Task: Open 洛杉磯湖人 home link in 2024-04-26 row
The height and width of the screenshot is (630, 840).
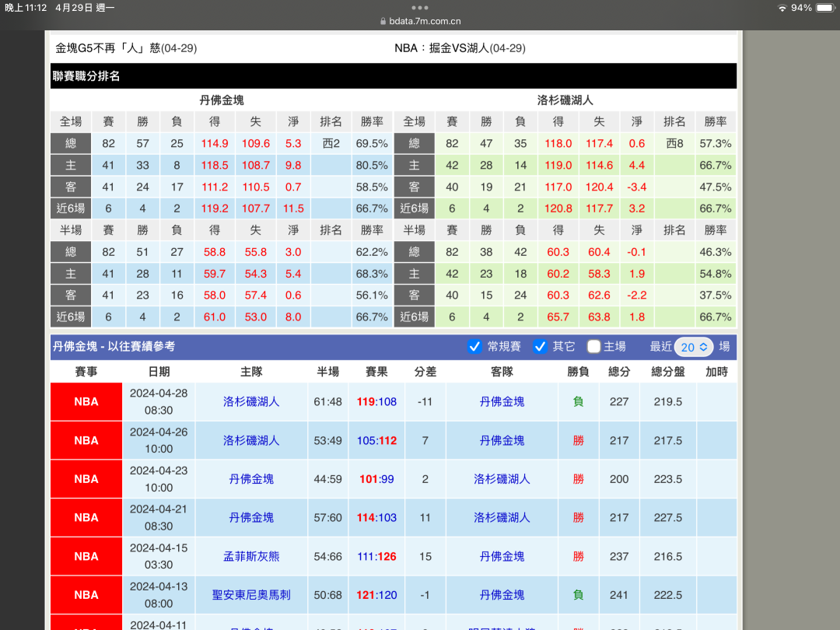Action: click(251, 440)
